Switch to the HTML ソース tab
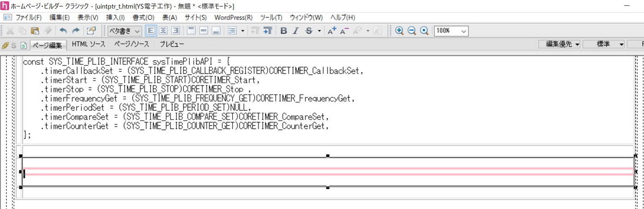The width and height of the screenshot is (644, 209). [x=89, y=44]
